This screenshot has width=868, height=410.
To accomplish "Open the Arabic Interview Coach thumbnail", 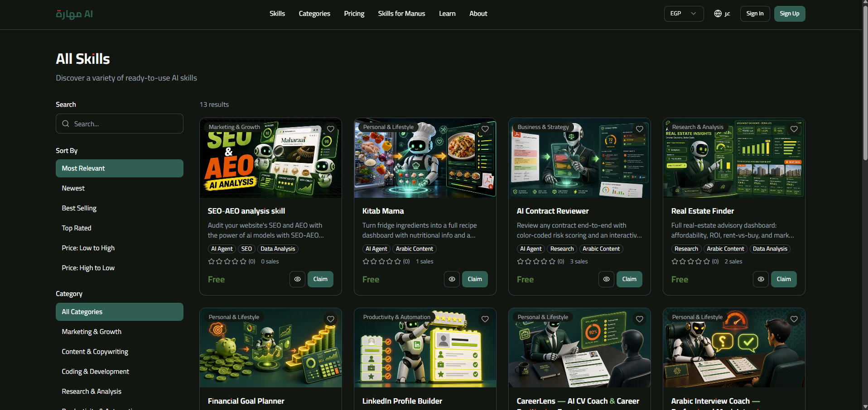I will [734, 348].
